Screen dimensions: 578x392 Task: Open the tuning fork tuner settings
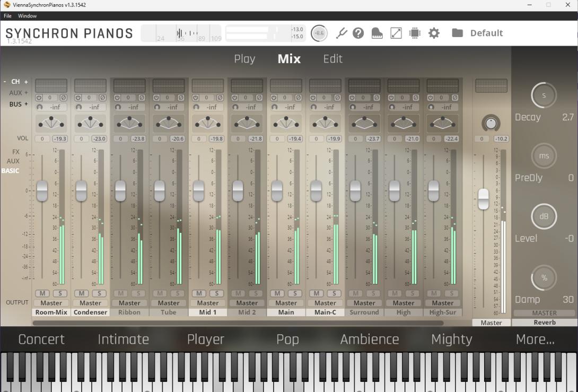pyautogui.click(x=341, y=33)
